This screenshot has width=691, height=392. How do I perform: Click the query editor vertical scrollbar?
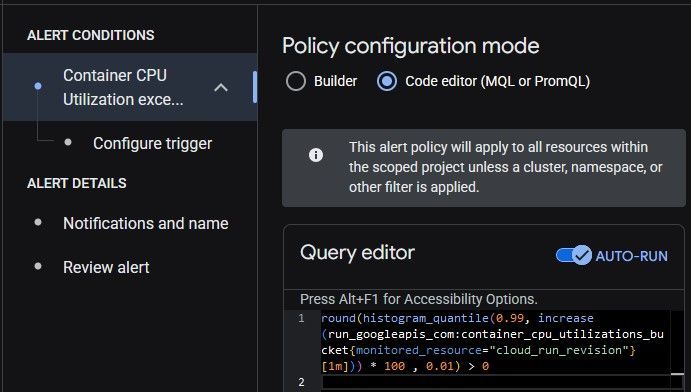tap(677, 350)
